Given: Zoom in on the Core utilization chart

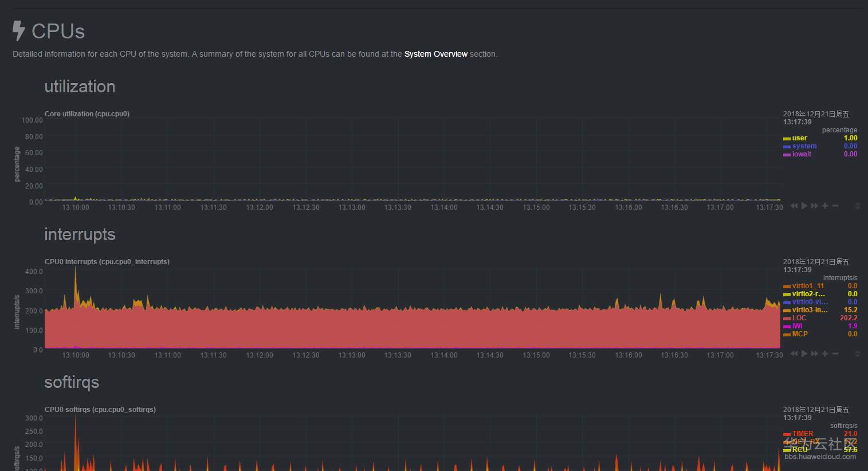Looking at the screenshot, I should pos(825,206).
